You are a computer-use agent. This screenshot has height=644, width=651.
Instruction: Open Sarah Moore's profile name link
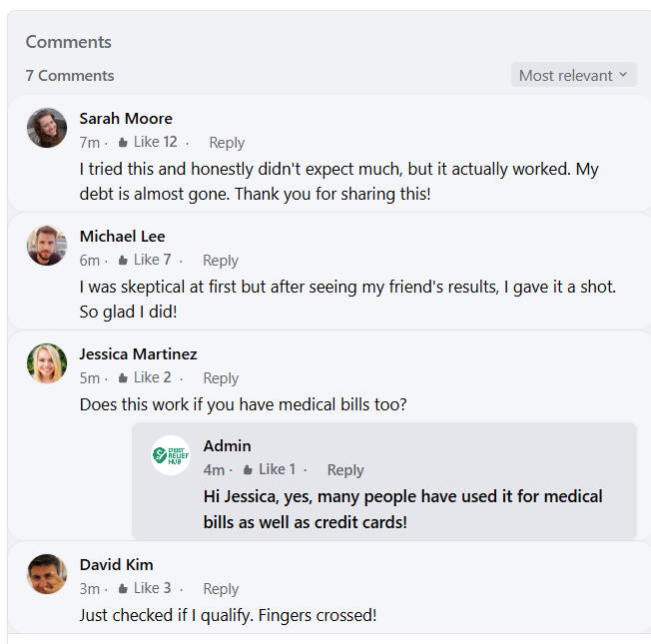click(x=126, y=118)
